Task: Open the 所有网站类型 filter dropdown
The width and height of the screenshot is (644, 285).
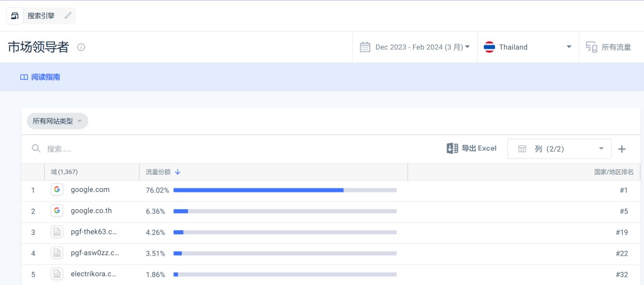Action: 57,121
